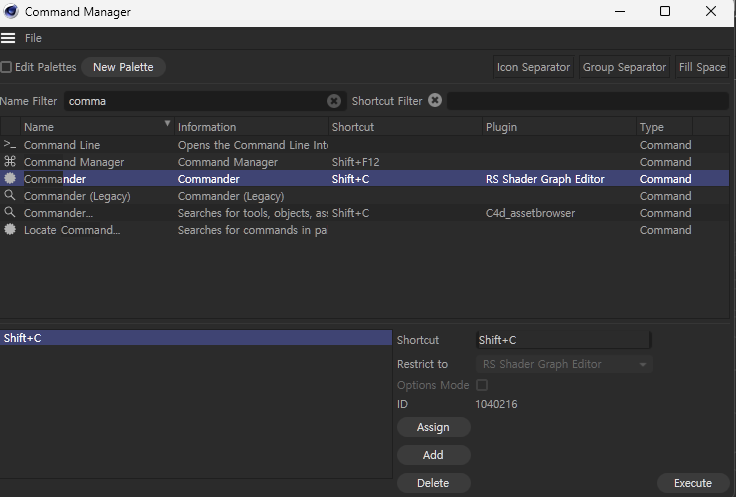Click the Command Manager row icon

tap(10, 162)
